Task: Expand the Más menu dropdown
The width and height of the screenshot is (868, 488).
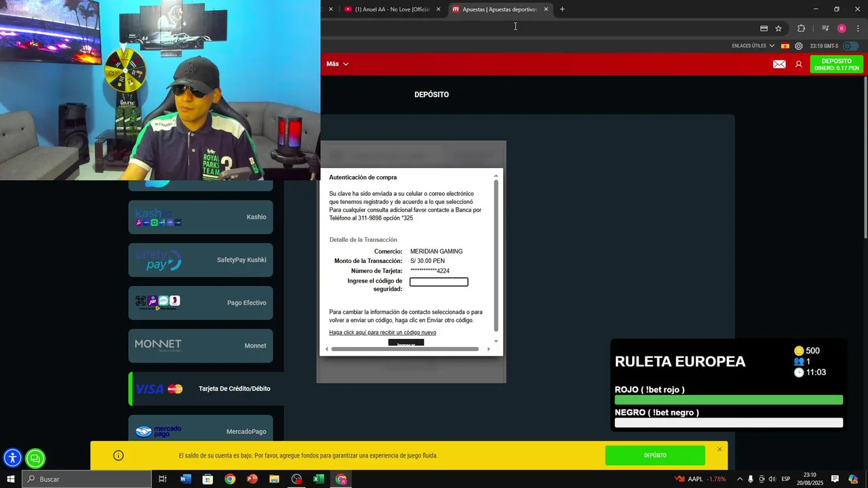Action: 337,64
